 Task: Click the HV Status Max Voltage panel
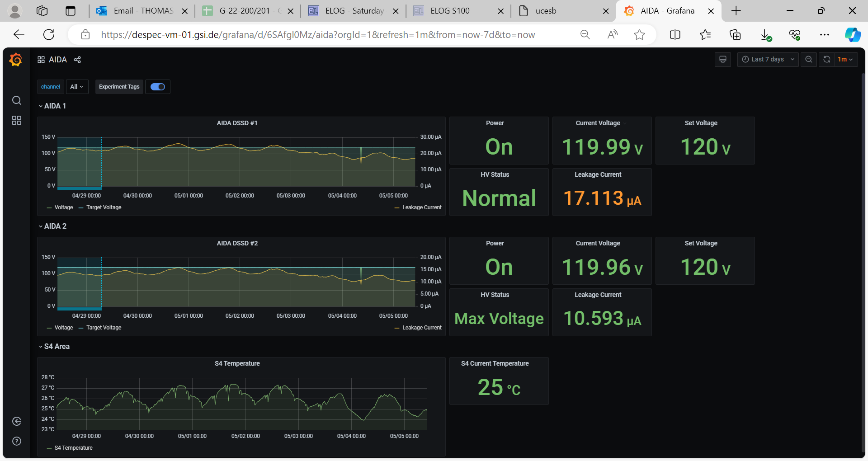(x=499, y=312)
